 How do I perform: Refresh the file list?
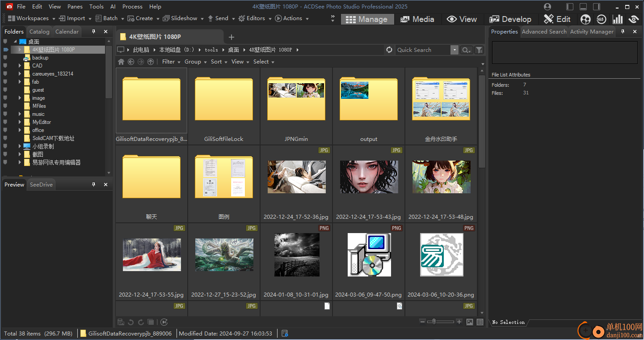[x=389, y=50]
